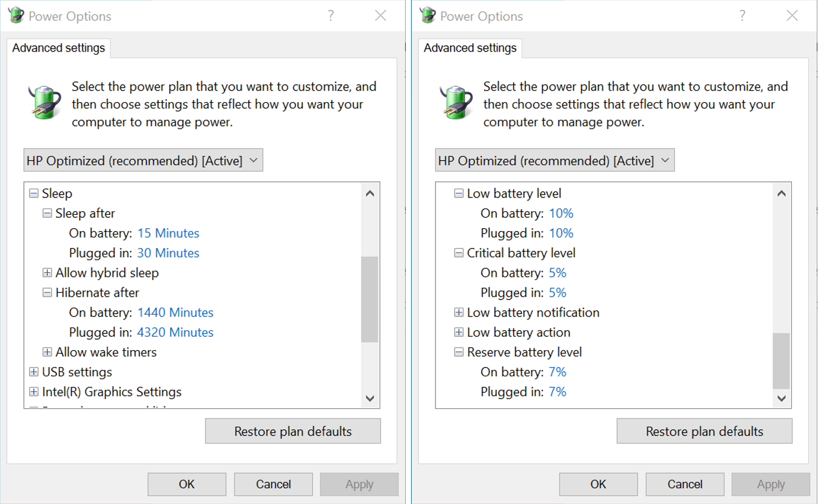Expand Intel(R) Graphics Settings
The image size is (818, 504).
tap(34, 392)
